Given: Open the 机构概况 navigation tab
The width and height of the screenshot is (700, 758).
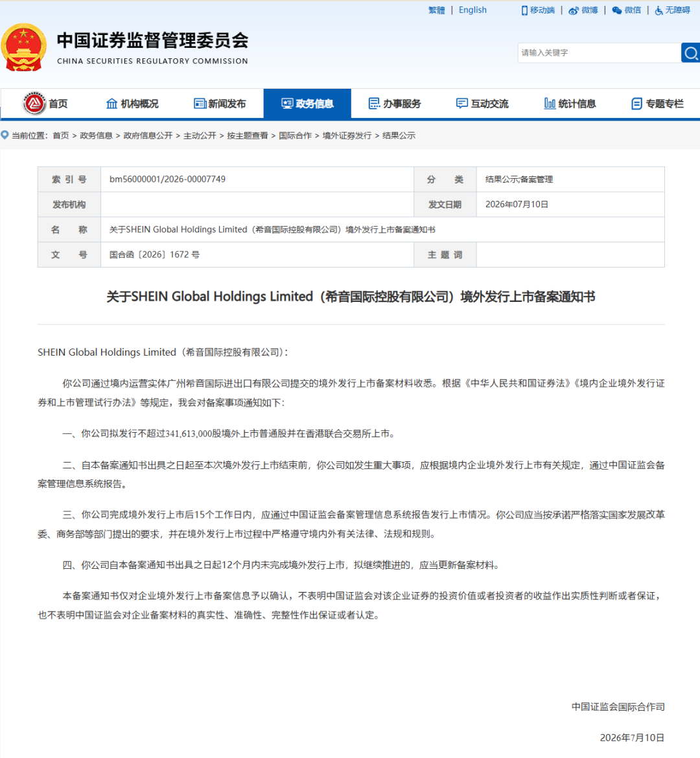Looking at the screenshot, I should [132, 104].
